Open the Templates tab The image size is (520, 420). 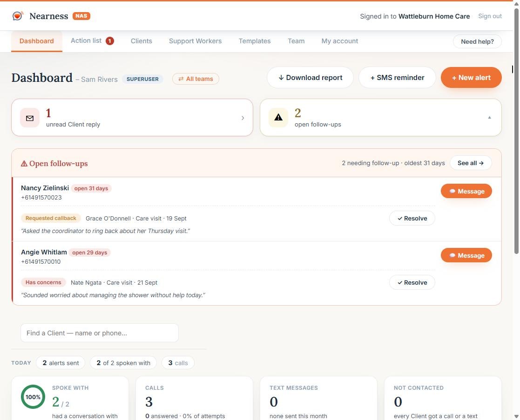click(x=255, y=41)
